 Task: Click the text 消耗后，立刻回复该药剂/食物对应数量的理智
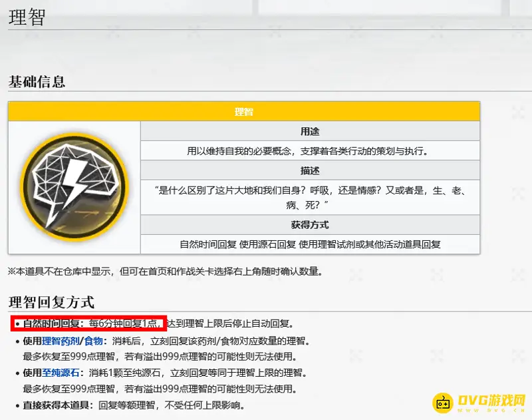211,341
